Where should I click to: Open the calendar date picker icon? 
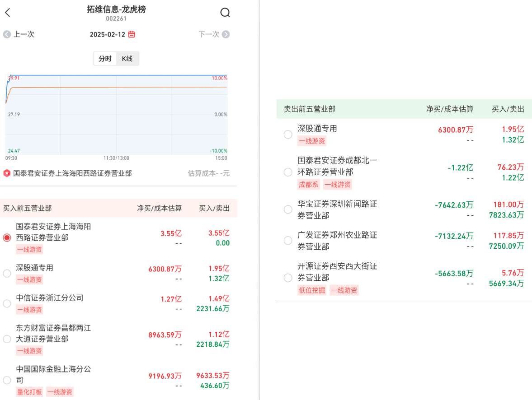tap(132, 34)
